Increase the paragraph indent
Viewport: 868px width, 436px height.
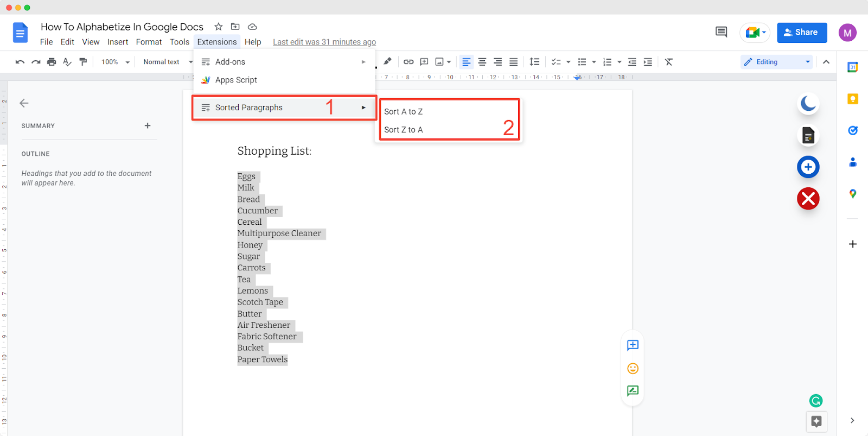click(648, 62)
